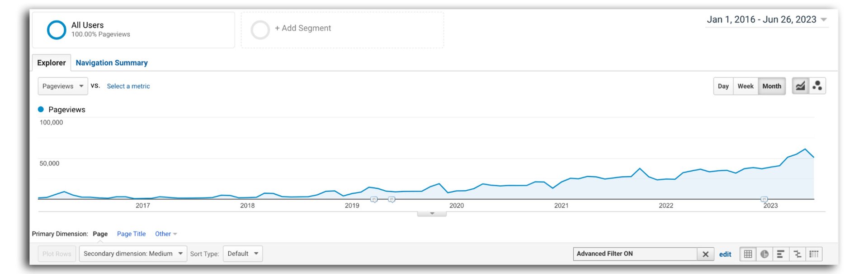Click the Select a metric link
Image resolution: width=868 pixels, height=274 pixels.
click(128, 86)
